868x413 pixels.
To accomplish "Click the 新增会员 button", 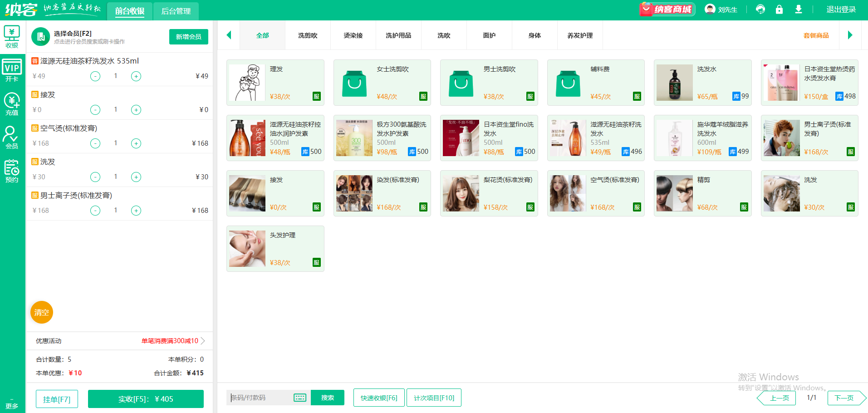I will click(x=188, y=37).
